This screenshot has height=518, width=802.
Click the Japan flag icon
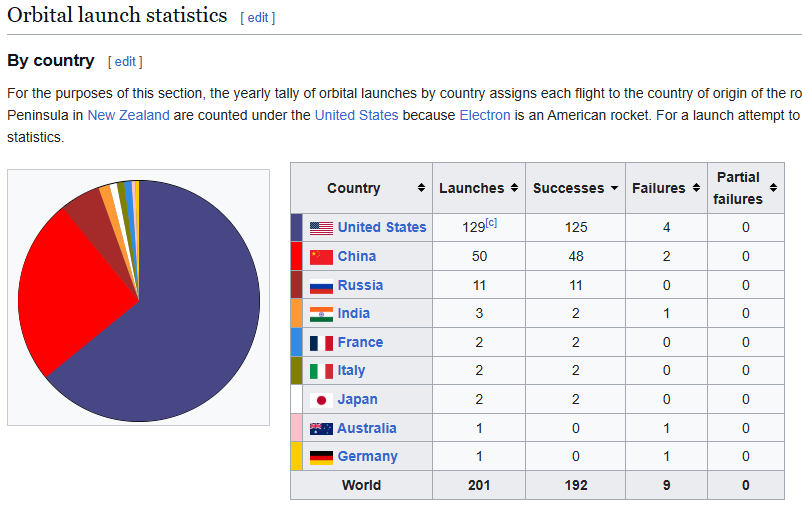pos(321,400)
